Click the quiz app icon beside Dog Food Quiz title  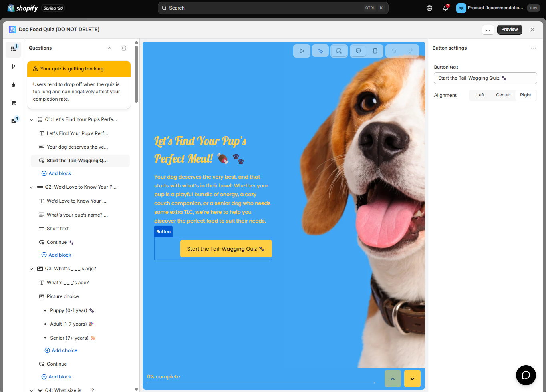pos(12,30)
